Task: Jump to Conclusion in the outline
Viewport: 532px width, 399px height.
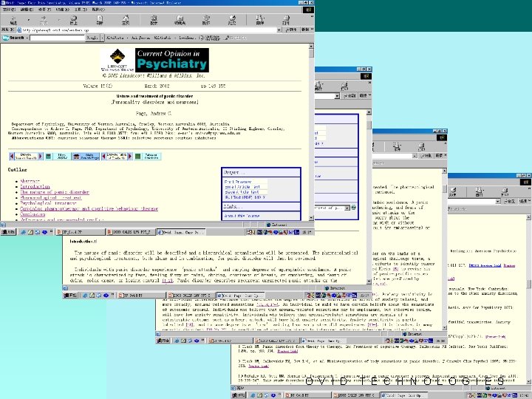Action: 33,214
